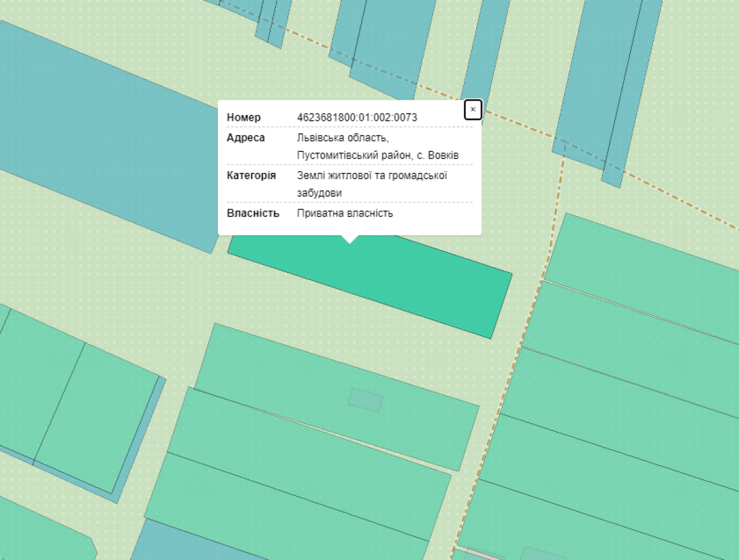Click the Номер field label

pos(243,118)
